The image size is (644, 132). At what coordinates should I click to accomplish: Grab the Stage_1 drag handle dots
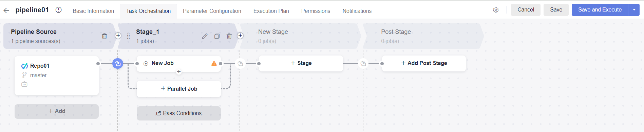pos(128,36)
